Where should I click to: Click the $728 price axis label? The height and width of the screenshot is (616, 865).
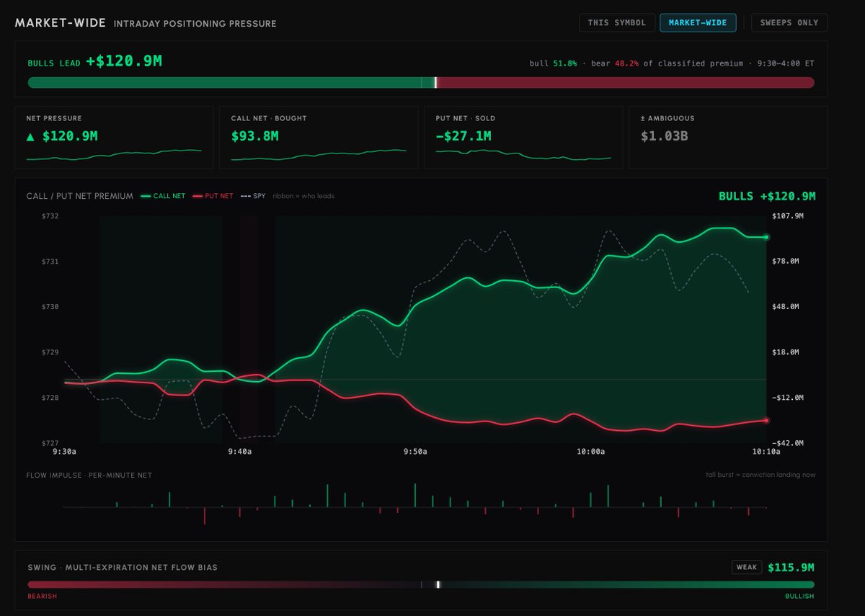coord(50,398)
